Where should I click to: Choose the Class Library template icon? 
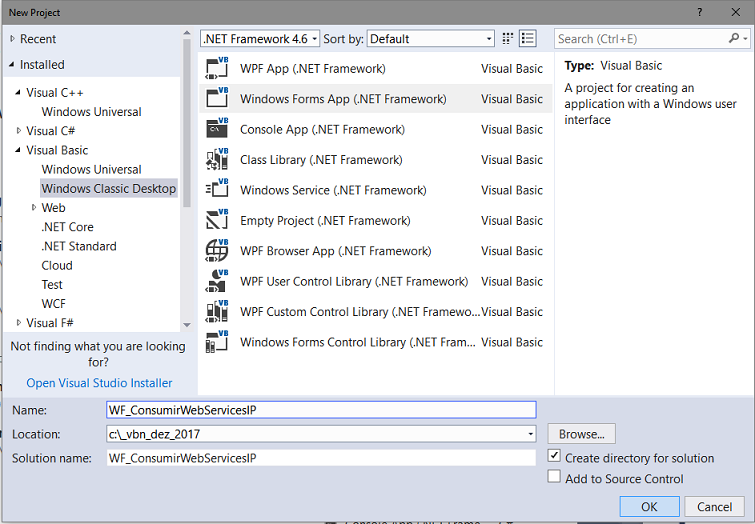tap(217, 160)
